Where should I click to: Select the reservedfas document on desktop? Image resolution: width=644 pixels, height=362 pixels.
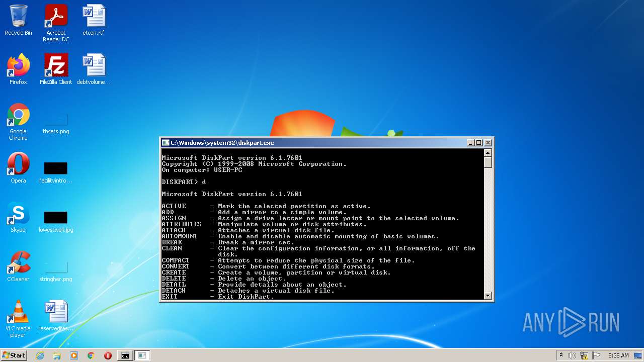(x=56, y=316)
